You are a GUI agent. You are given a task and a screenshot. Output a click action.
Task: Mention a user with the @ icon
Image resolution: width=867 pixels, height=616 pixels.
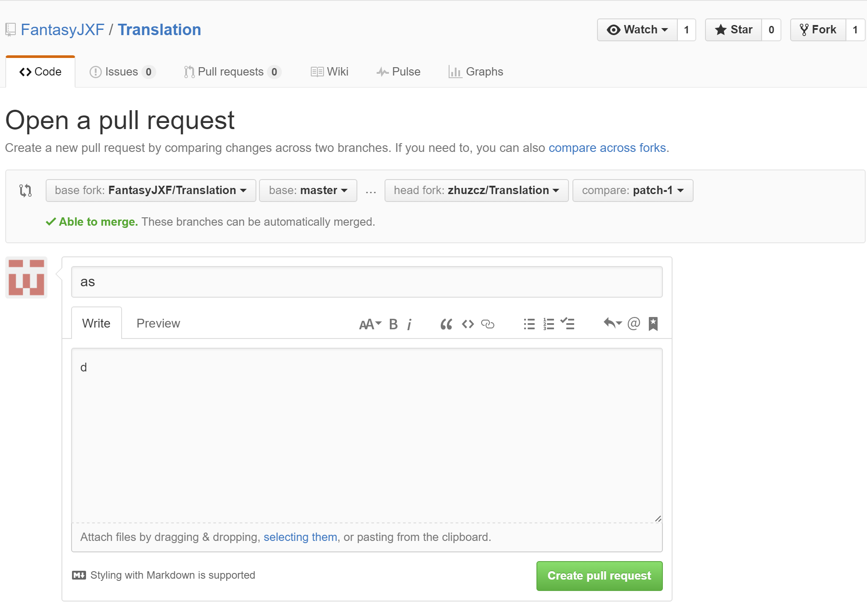coord(633,324)
